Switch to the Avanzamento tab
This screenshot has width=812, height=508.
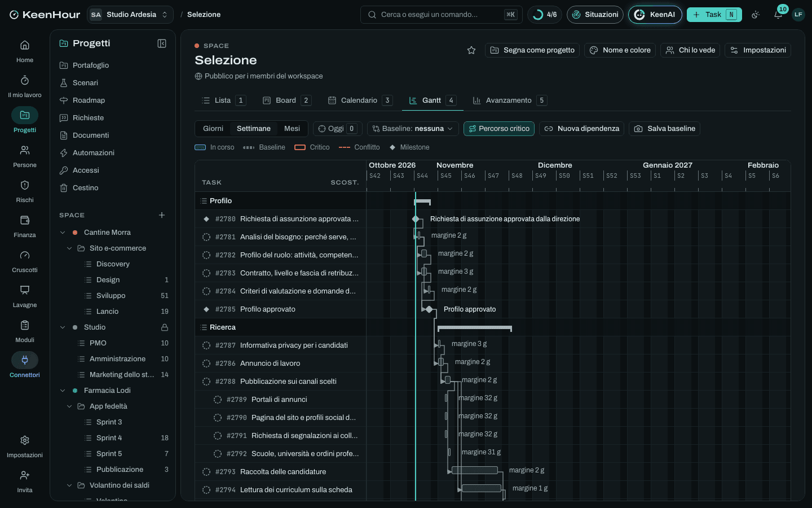click(x=509, y=100)
